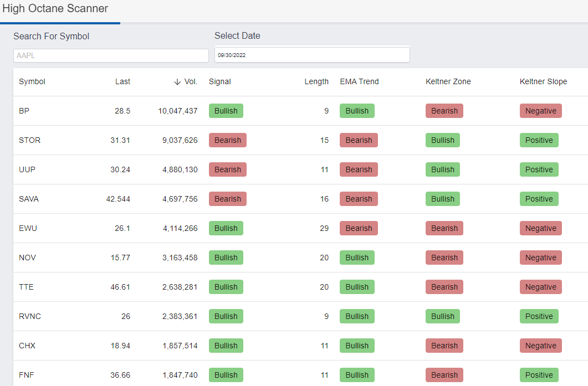Click EWU's Bearish EMA Trend badge
The height and width of the screenshot is (386, 588).
point(359,228)
